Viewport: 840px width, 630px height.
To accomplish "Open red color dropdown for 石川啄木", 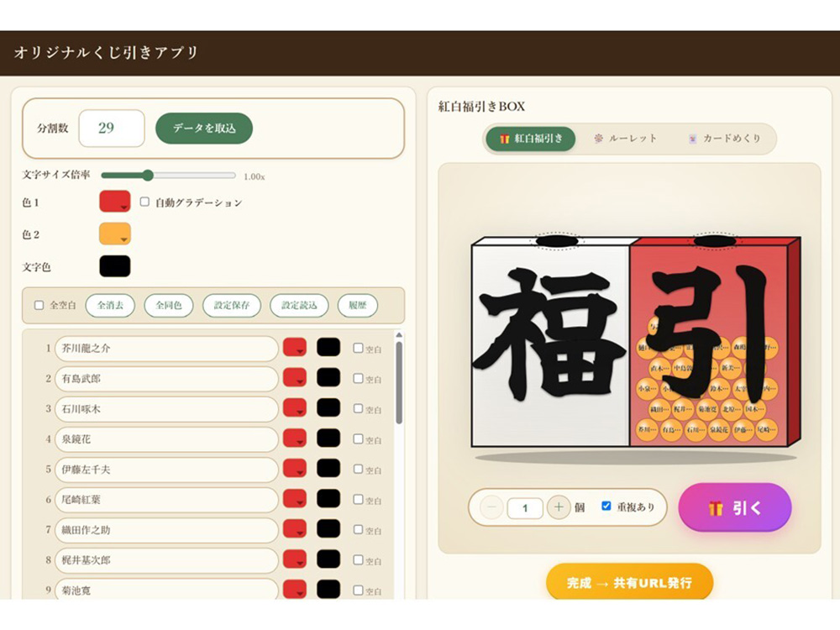I will [x=295, y=407].
